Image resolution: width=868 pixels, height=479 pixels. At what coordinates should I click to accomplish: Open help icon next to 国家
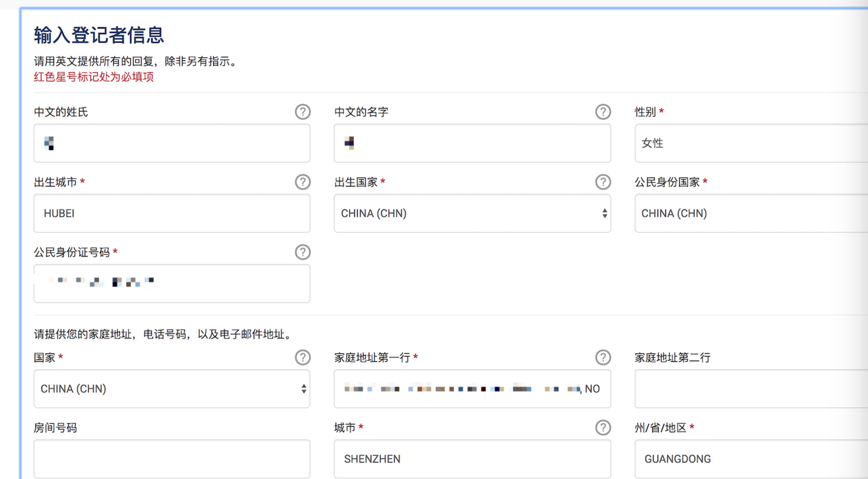pyautogui.click(x=303, y=357)
